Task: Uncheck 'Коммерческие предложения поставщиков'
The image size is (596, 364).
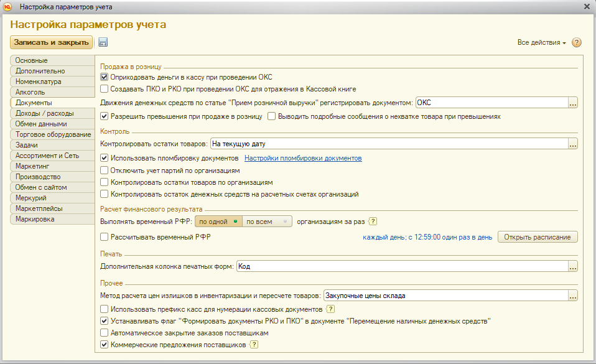Action: pyautogui.click(x=104, y=345)
